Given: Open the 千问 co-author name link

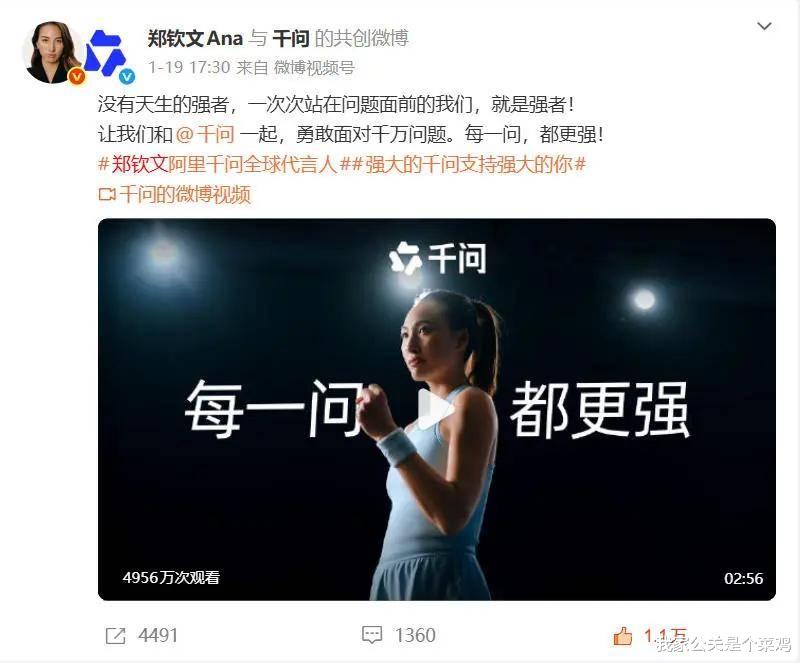Looking at the screenshot, I should [291, 38].
